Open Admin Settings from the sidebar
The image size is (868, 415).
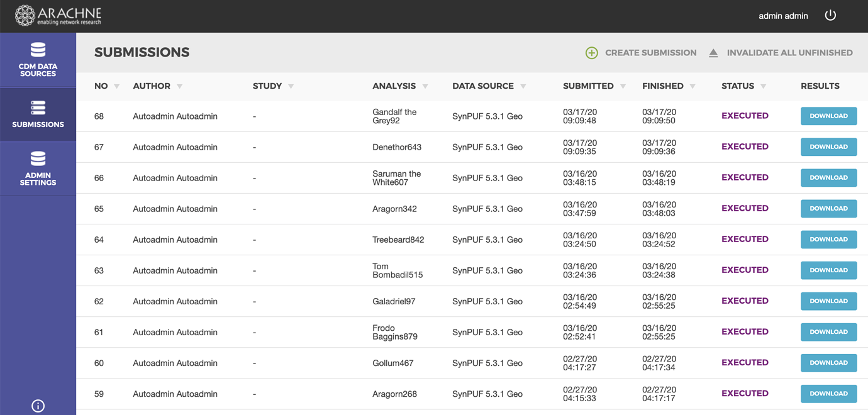pos(38,168)
